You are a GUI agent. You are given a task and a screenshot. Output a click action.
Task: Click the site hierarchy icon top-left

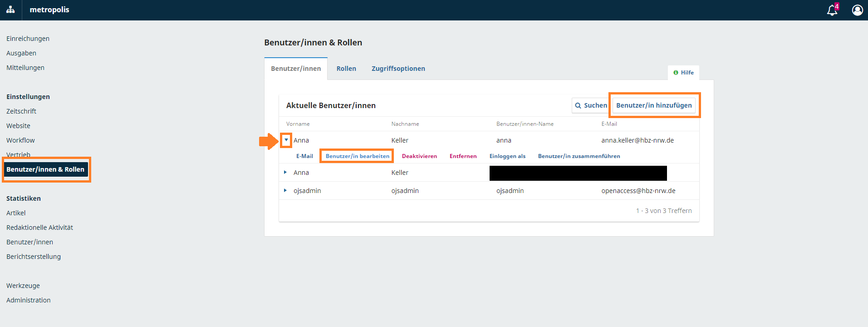tap(10, 10)
